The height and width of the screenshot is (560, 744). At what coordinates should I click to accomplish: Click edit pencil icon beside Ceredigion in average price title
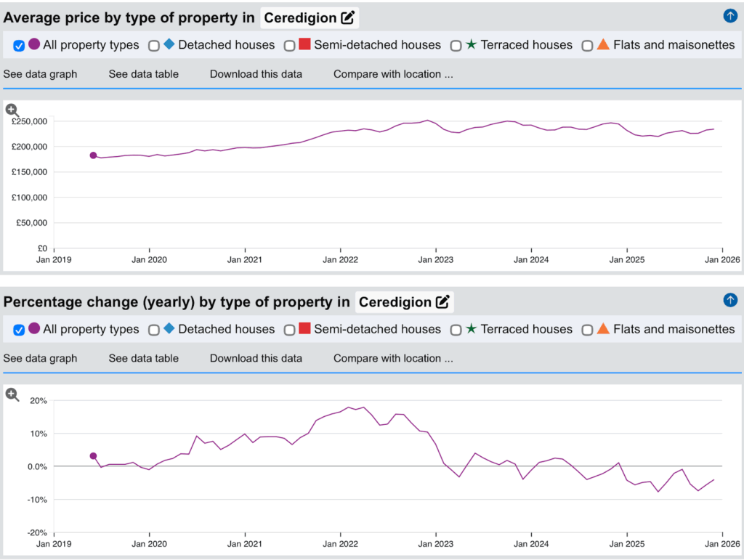point(348,17)
